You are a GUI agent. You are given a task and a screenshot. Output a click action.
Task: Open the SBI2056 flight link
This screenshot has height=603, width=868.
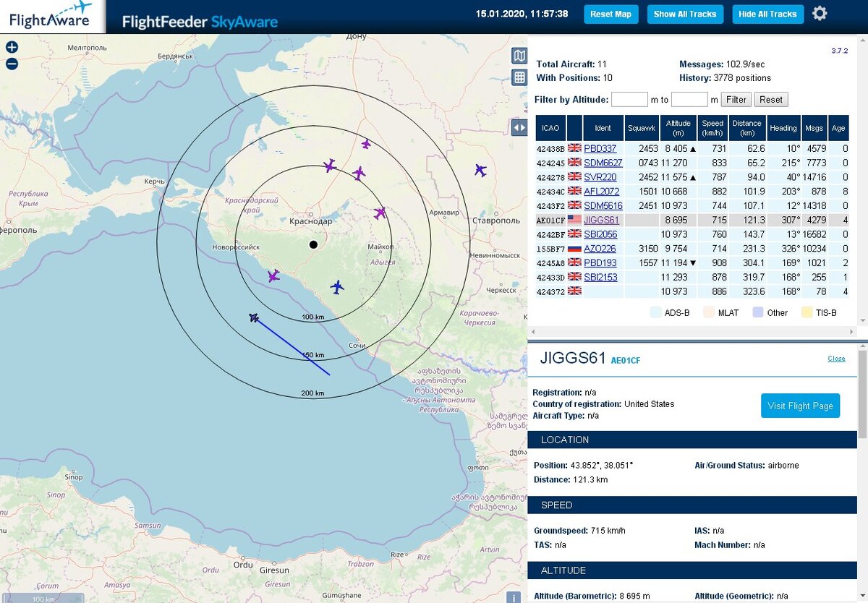601,234
